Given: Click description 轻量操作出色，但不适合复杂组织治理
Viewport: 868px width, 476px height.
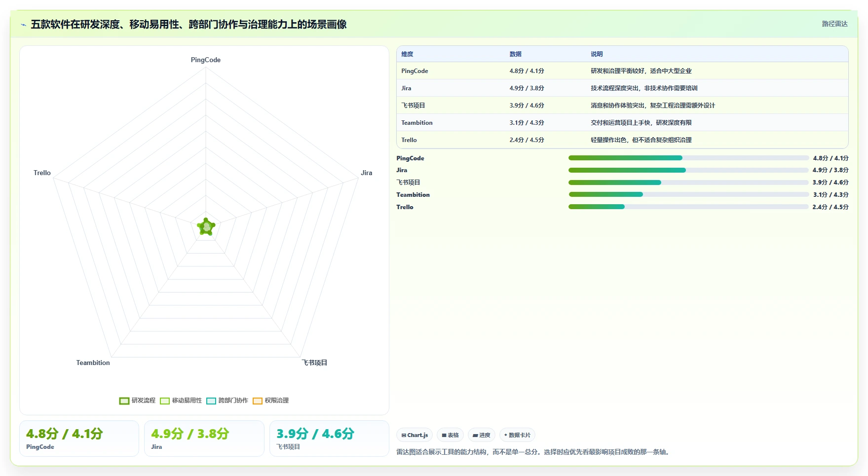Looking at the screenshot, I should point(641,140).
